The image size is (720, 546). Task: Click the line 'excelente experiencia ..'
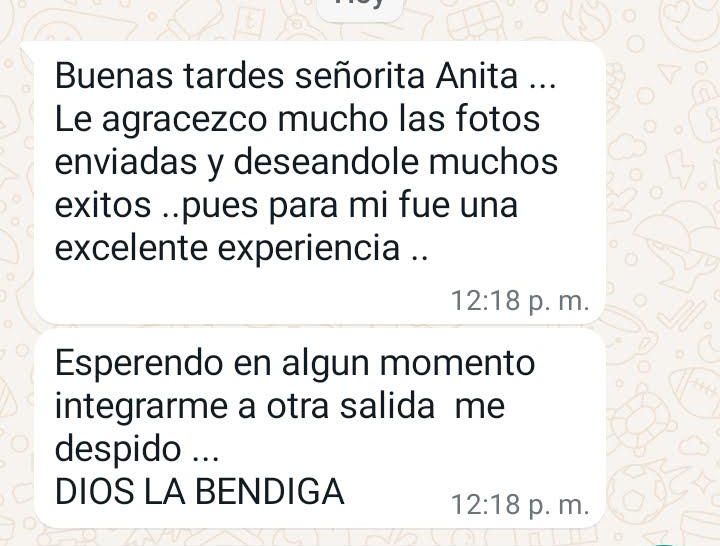pos(242,248)
